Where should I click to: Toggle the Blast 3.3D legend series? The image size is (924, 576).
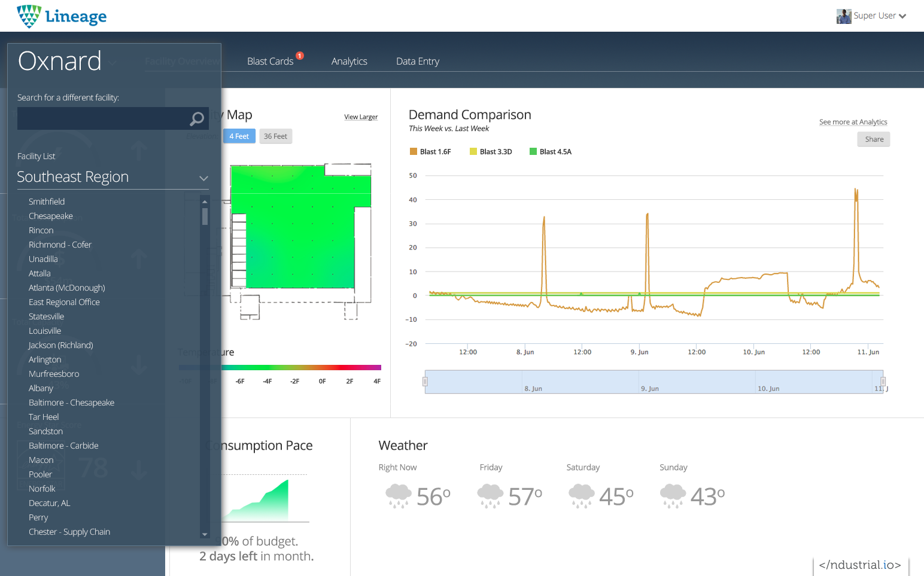click(491, 152)
